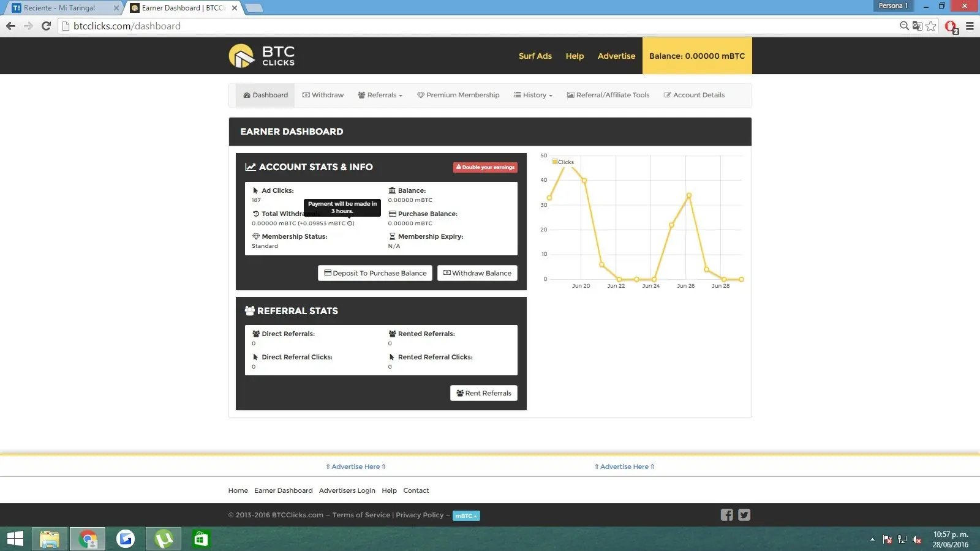Open footer Earner Dashboard link
This screenshot has height=551, width=980.
[x=283, y=490]
